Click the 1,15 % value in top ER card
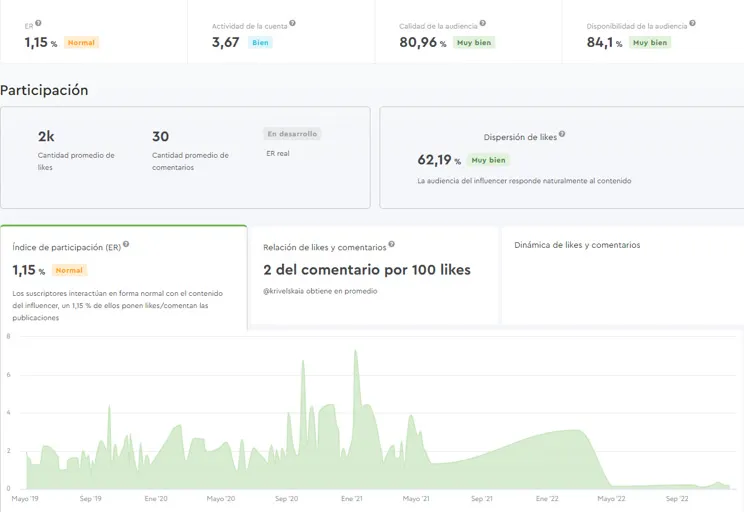Viewport: 744px width, 512px height. click(41, 42)
